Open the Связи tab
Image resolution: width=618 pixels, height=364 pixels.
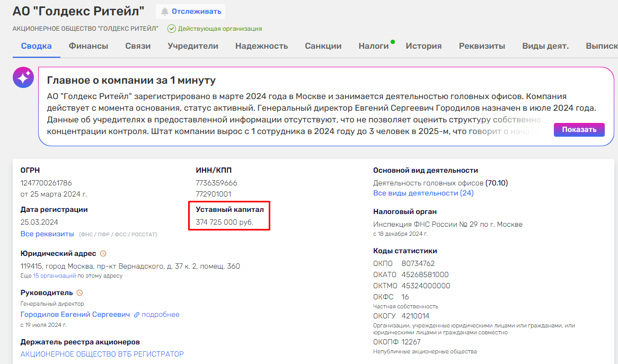[138, 46]
